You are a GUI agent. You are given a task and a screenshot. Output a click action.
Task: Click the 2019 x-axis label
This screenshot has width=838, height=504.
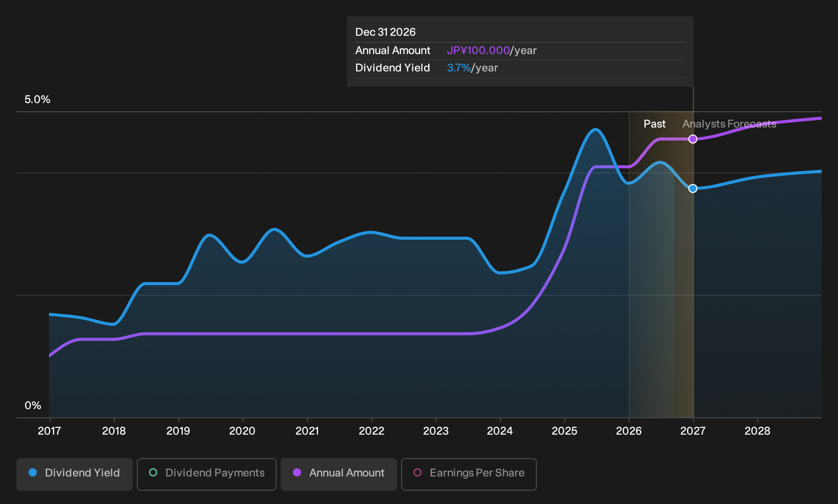178,431
